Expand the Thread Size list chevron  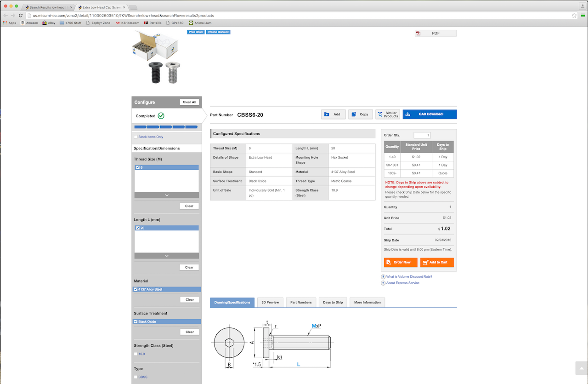166,195
